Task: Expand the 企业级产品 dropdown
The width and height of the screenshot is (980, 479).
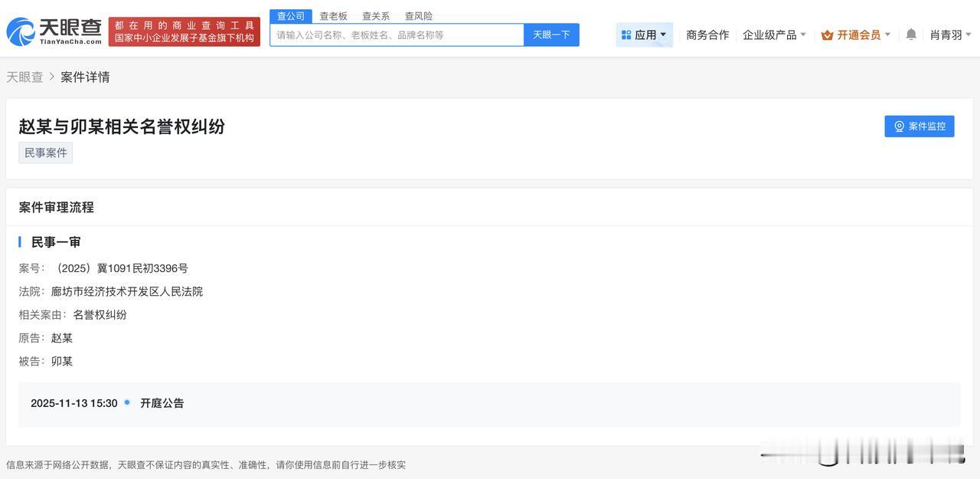Action: 774,34
